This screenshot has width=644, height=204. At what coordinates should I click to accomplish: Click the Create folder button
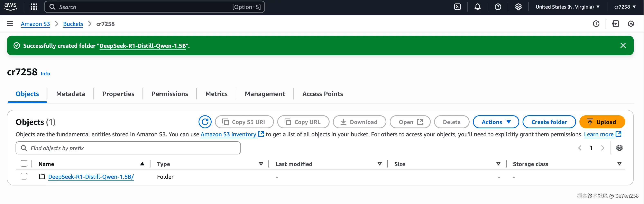coord(549,122)
